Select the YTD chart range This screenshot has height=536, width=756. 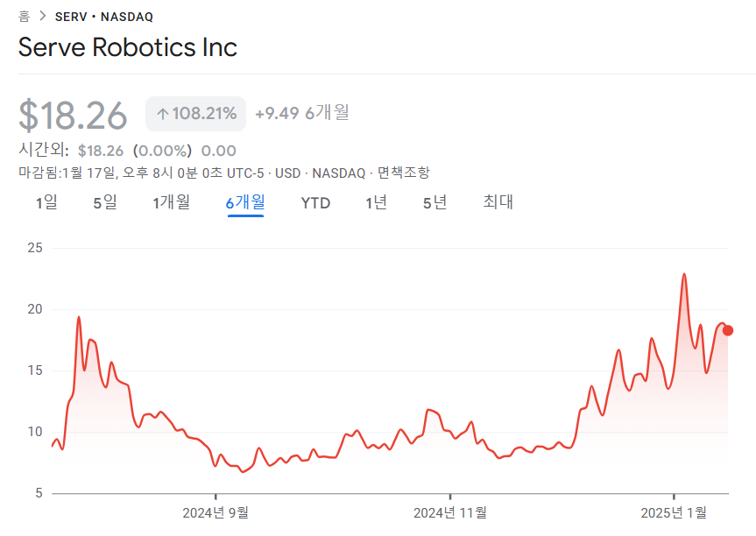coord(315,202)
